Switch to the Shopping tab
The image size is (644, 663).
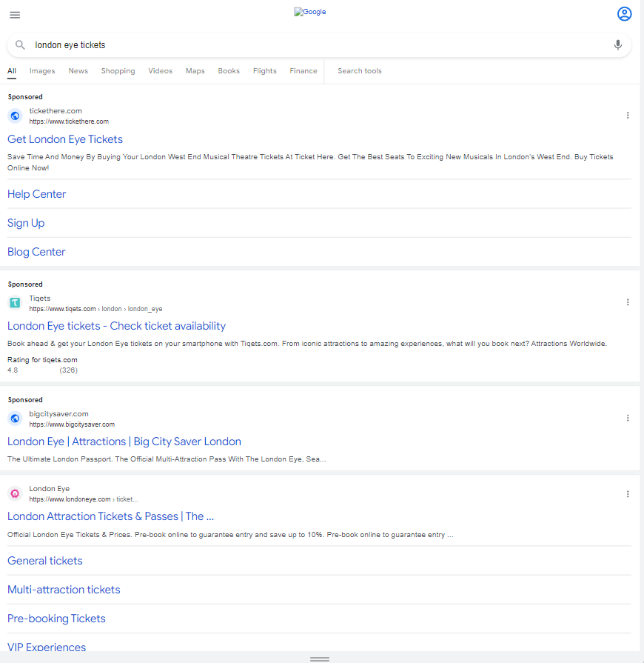[x=118, y=71]
